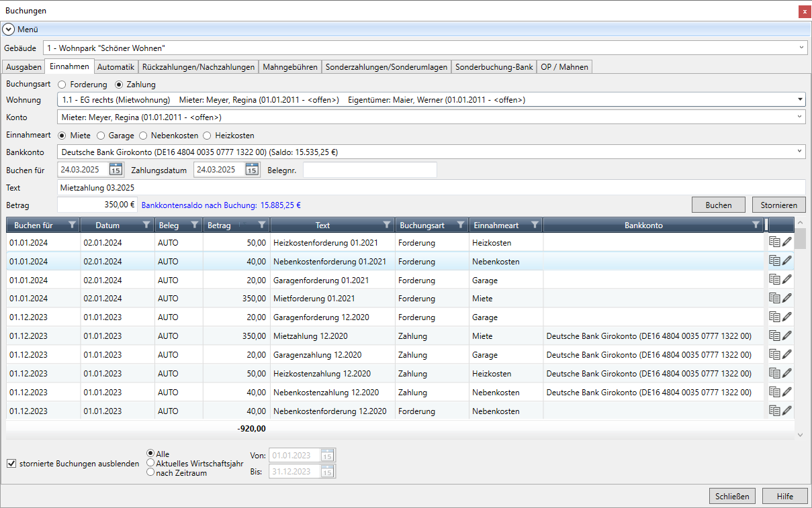
Task: Switch to the Ausgaben tab
Action: click(24, 67)
